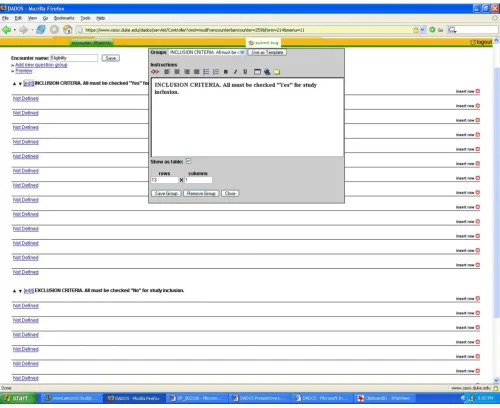Click the logout link
Viewport: 500px width, 408px height.
click(x=481, y=42)
